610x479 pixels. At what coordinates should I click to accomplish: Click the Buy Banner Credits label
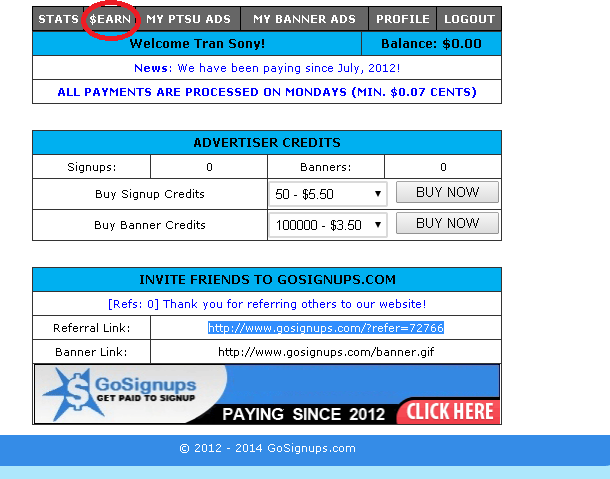point(150,225)
